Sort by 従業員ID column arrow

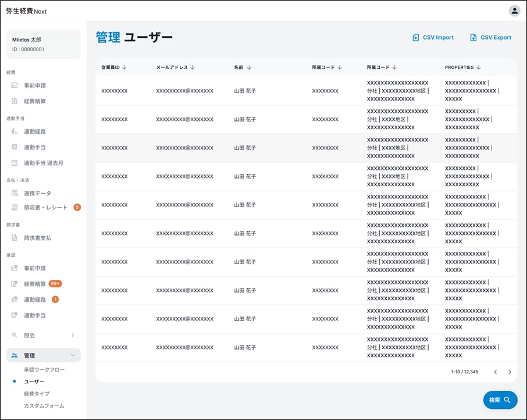tap(124, 67)
